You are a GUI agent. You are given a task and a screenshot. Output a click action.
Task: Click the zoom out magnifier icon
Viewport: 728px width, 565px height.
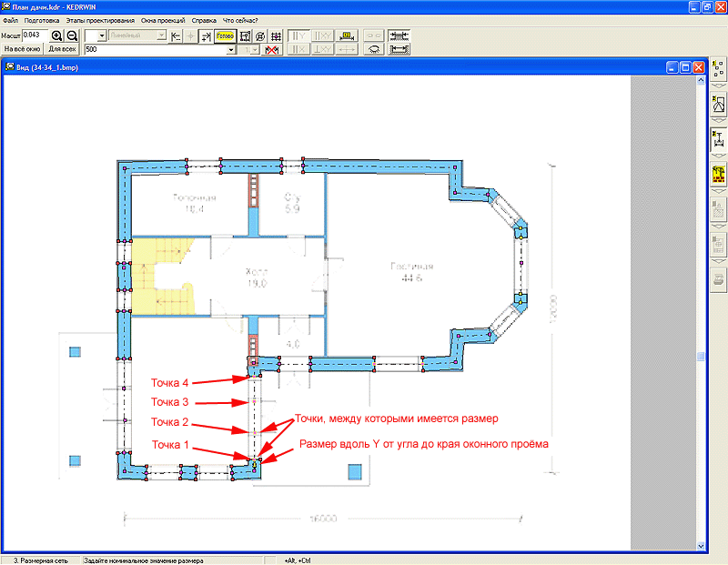72,35
